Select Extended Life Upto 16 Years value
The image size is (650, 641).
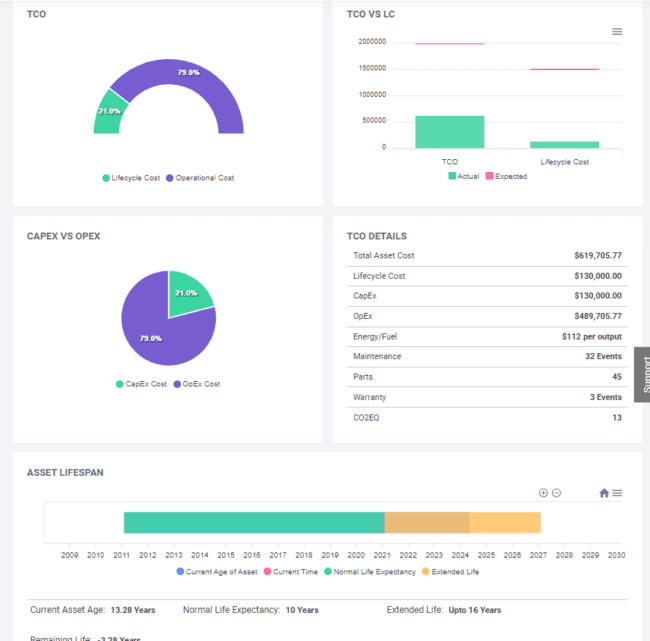[475, 610]
